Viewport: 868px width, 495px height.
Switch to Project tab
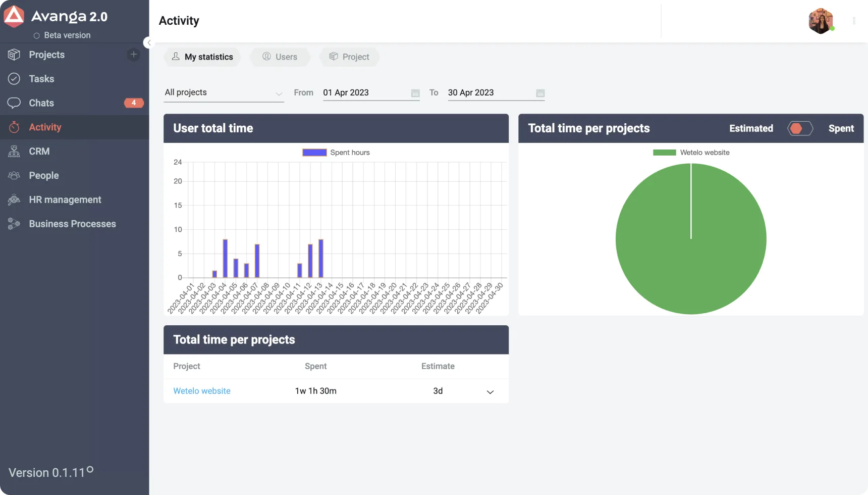pos(349,57)
